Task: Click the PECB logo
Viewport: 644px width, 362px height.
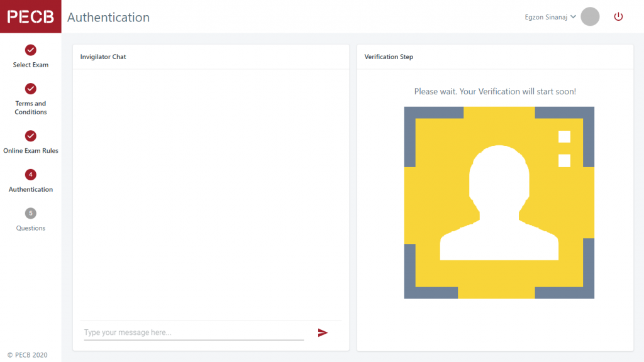Action: click(31, 16)
